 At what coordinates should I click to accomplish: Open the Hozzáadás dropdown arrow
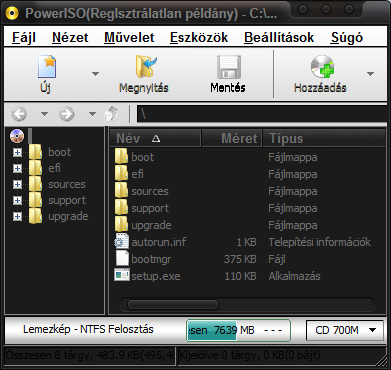pyautogui.click(x=370, y=74)
